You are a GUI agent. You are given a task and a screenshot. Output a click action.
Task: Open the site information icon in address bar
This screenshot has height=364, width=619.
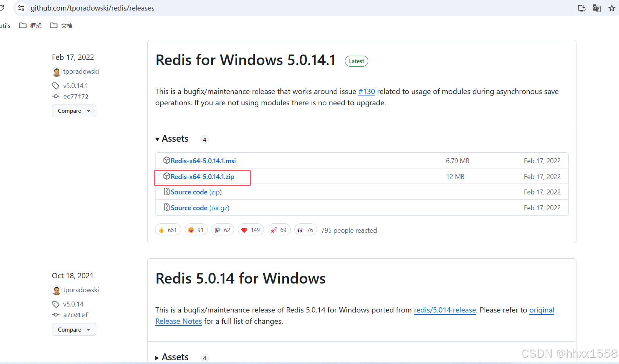[x=21, y=8]
